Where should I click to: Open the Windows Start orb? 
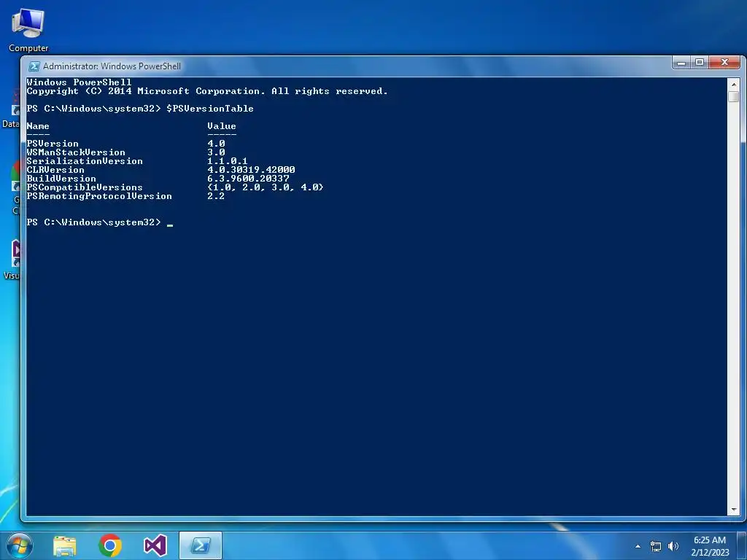(x=20, y=545)
